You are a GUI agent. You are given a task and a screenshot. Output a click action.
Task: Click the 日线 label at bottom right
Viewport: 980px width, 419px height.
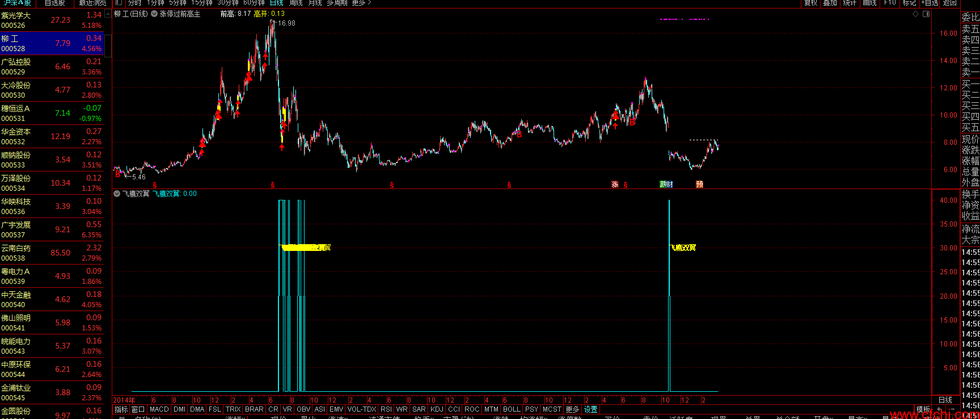point(945,400)
